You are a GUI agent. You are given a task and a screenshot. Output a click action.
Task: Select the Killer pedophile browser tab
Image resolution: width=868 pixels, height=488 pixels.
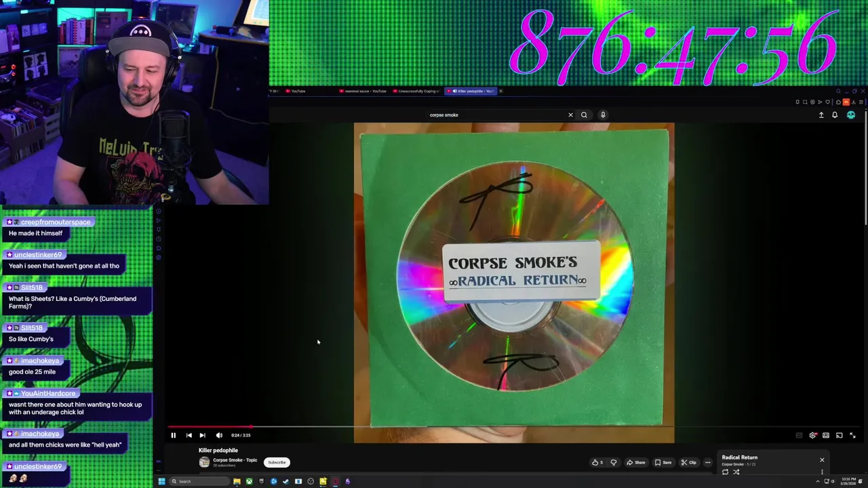(x=471, y=91)
